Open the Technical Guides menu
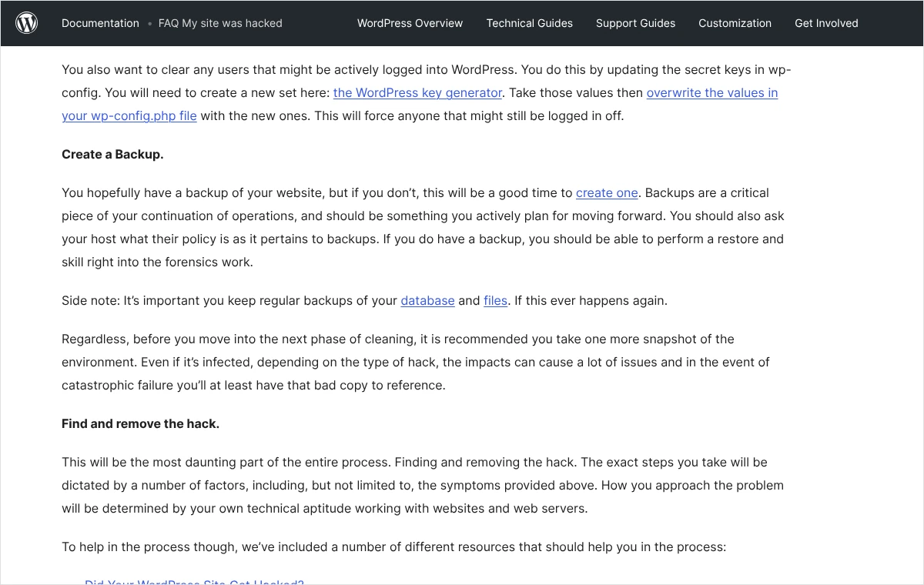This screenshot has height=585, width=924. tap(530, 23)
